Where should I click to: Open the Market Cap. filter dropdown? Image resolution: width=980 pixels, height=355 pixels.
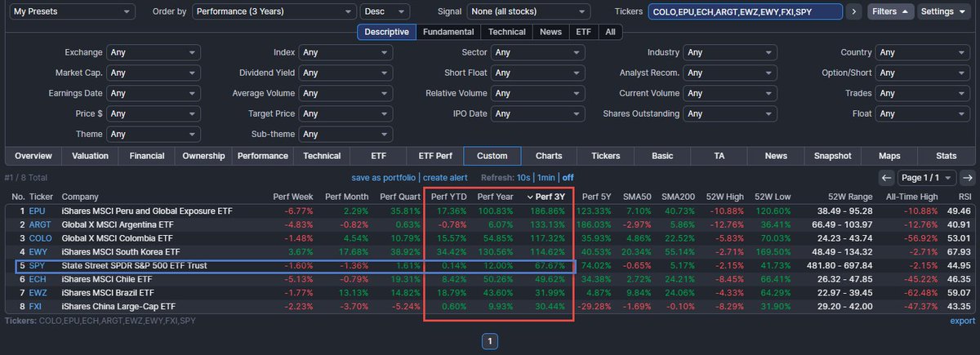(154, 73)
